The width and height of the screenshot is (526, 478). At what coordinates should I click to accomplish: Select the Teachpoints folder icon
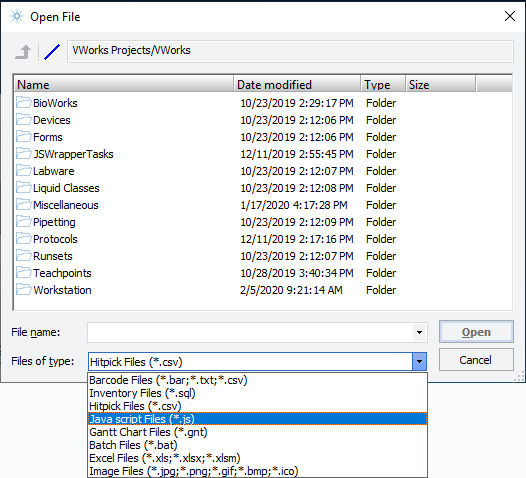23,272
